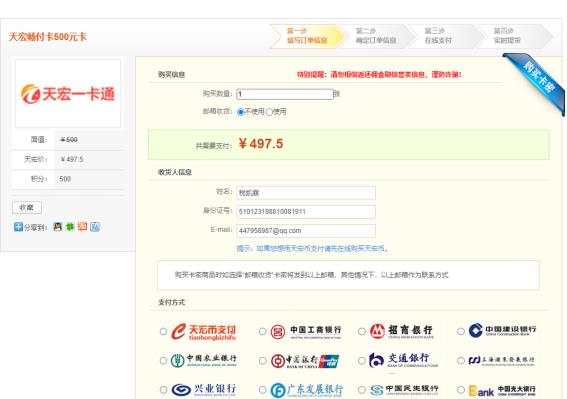This screenshot has height=399, width=567.
Task: Choose the 天宏币支付 payment radio button
Action: click(163, 331)
